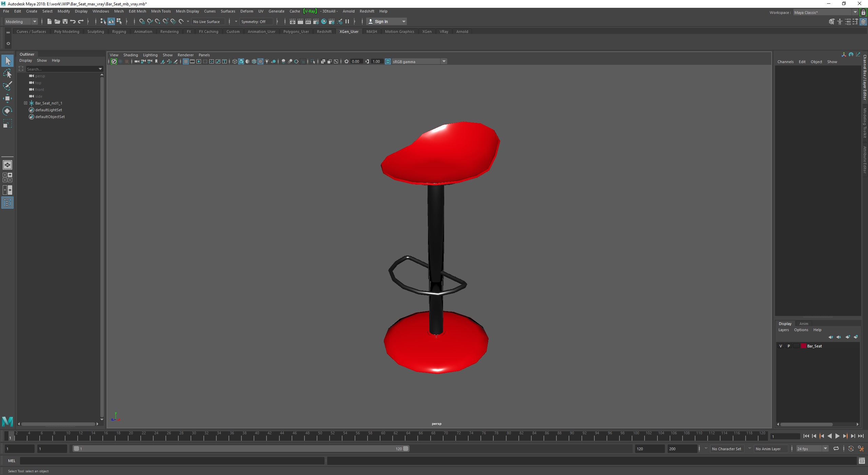
Task: Open the V-Ray menu
Action: pos(310,11)
